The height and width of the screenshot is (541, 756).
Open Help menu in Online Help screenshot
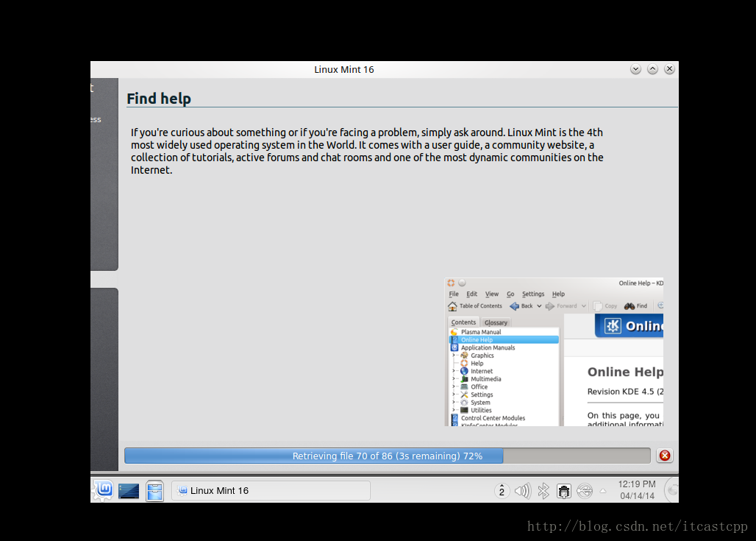click(558, 294)
